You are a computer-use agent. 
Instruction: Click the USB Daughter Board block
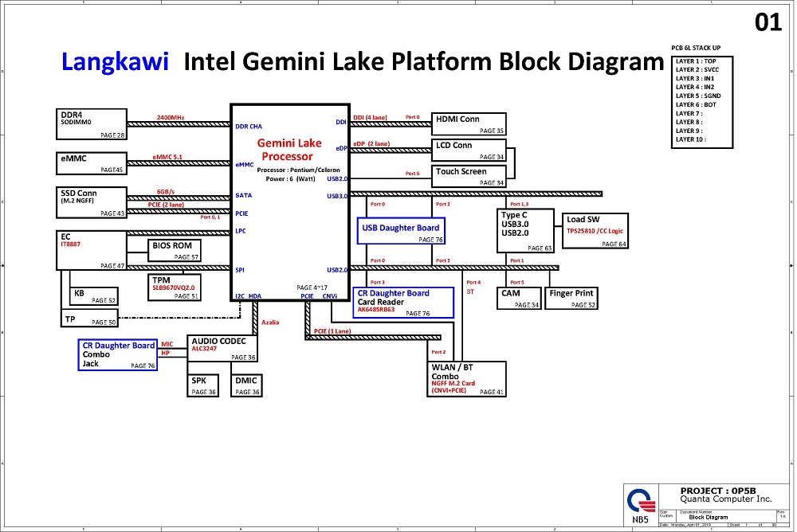401,231
